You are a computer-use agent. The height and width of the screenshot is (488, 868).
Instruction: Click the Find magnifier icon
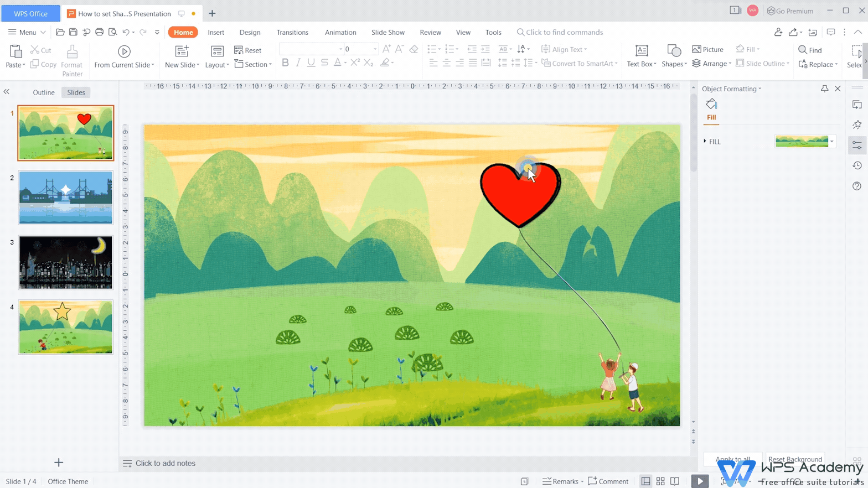[x=803, y=50]
